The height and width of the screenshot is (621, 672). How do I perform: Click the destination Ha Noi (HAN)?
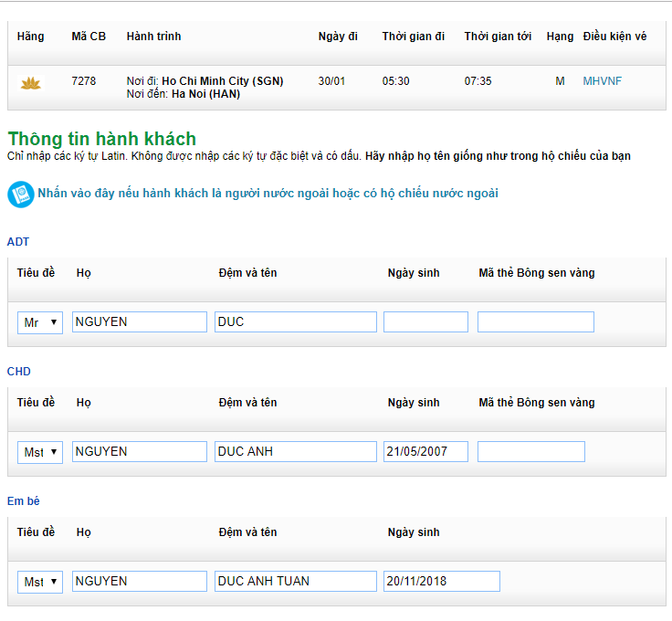tap(205, 94)
